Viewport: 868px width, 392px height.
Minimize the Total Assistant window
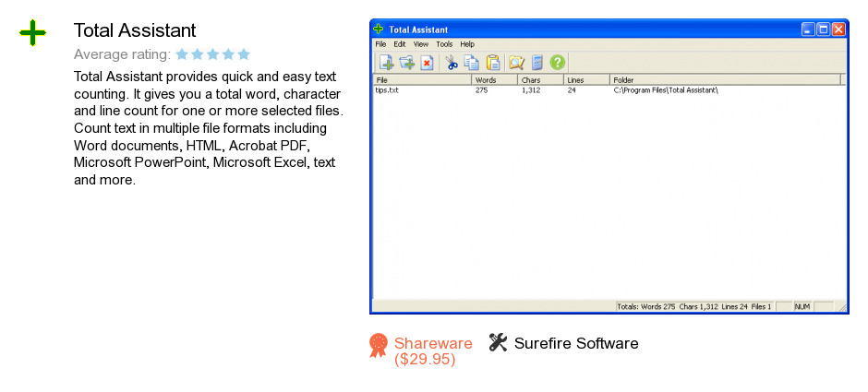808,30
